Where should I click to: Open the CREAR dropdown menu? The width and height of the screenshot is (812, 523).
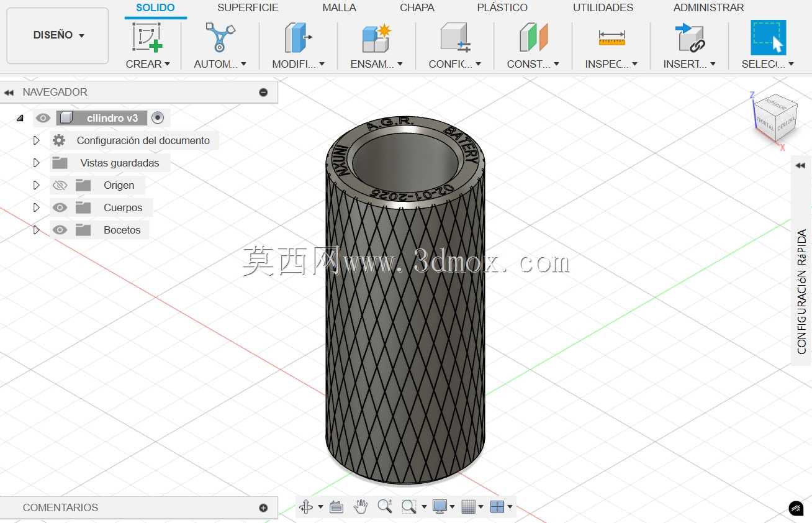pos(148,64)
